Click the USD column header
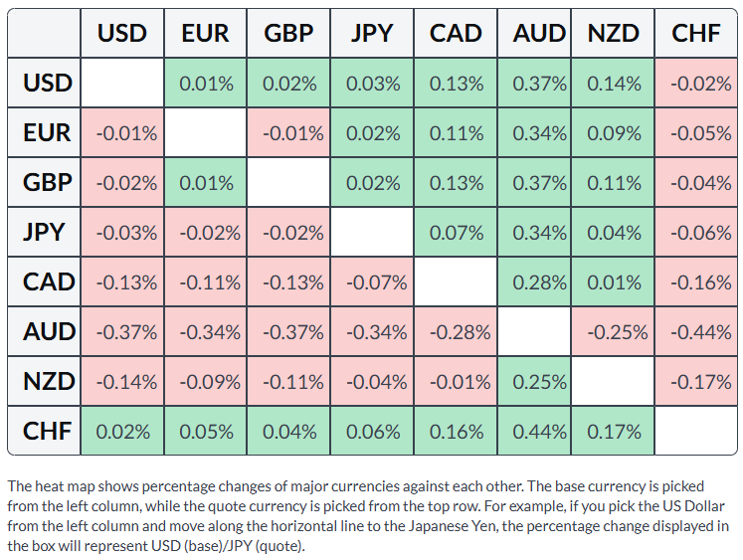 coord(122,33)
